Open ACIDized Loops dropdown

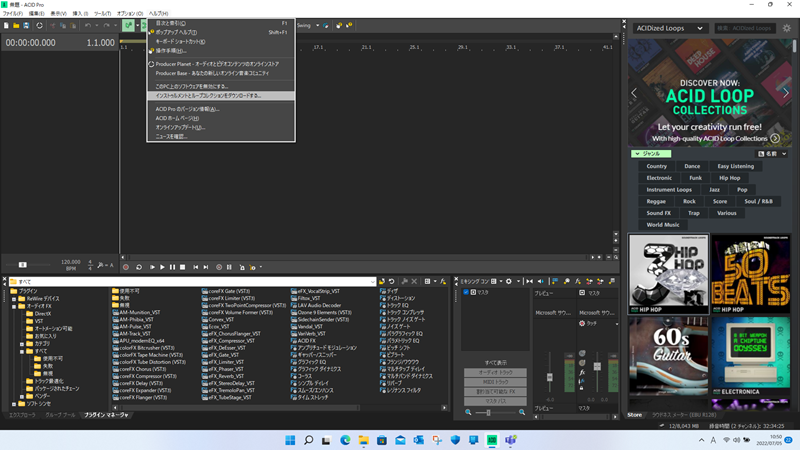pos(669,28)
